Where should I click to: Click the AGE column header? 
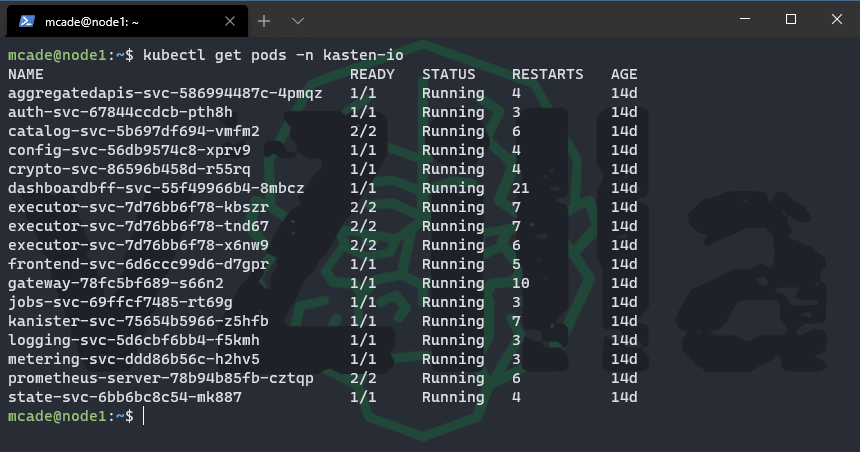pyautogui.click(x=624, y=74)
